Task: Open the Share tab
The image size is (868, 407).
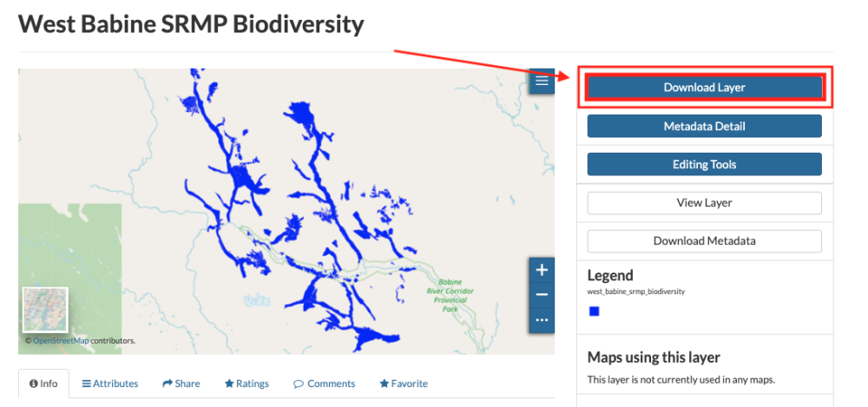Action: (x=181, y=384)
